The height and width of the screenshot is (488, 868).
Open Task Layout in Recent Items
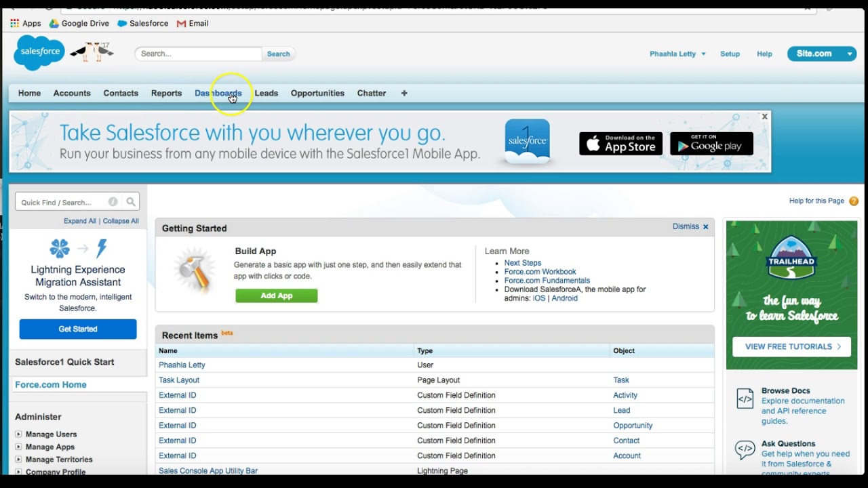179,380
